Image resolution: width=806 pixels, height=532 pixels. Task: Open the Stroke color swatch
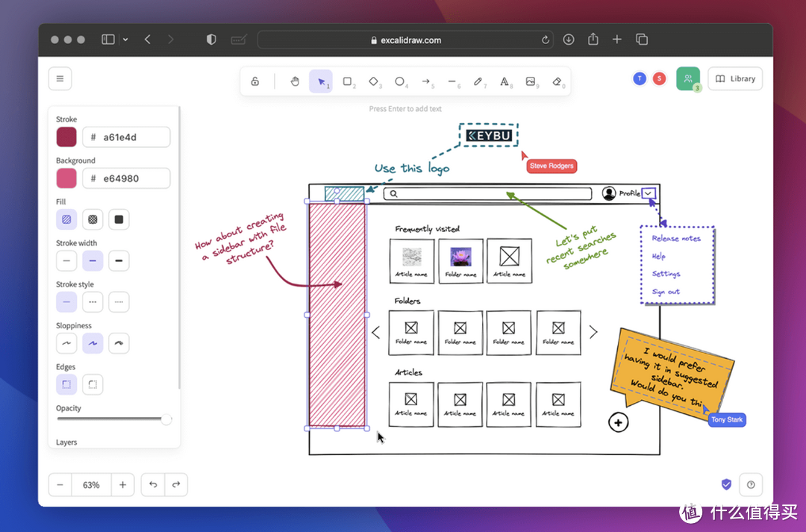coord(66,137)
